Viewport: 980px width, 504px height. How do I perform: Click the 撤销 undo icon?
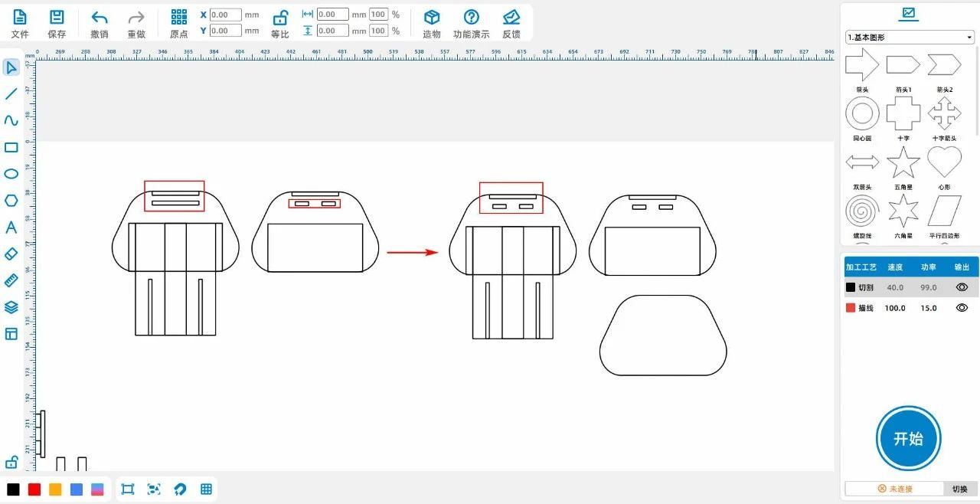pos(100,18)
